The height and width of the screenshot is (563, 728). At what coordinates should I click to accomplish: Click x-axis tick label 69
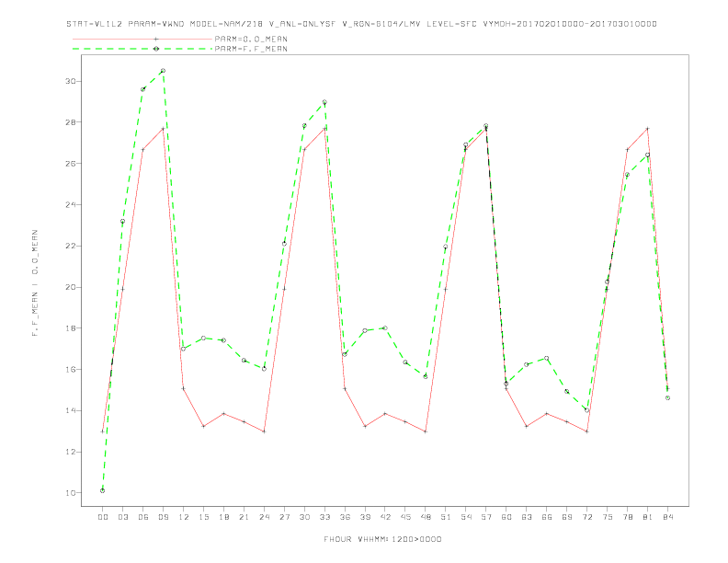click(x=567, y=517)
